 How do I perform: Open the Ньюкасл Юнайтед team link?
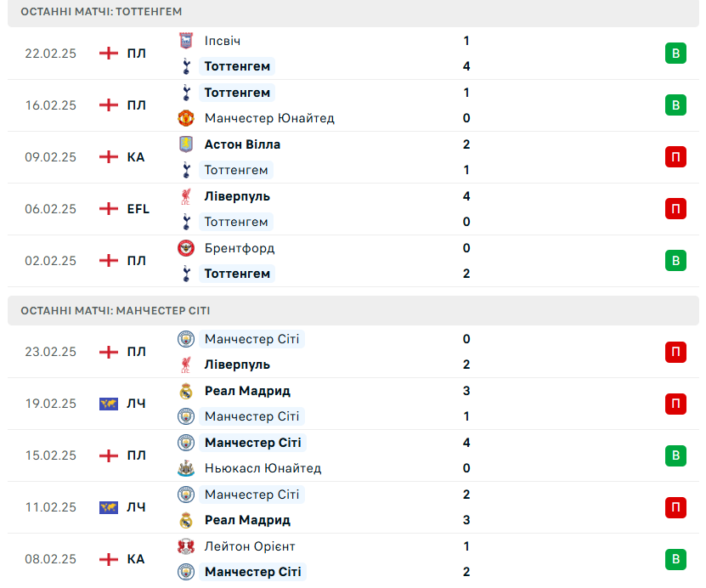click(263, 468)
